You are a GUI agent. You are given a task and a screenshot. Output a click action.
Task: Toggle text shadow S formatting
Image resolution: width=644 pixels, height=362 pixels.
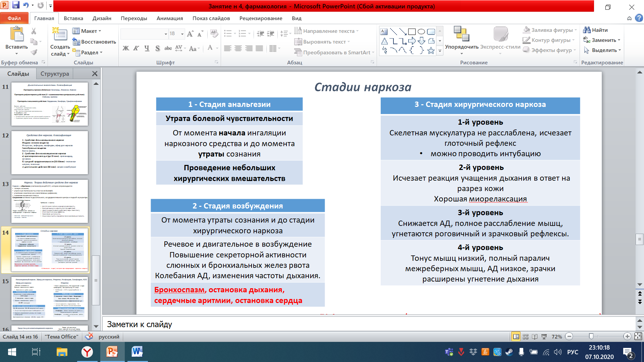[x=157, y=48]
